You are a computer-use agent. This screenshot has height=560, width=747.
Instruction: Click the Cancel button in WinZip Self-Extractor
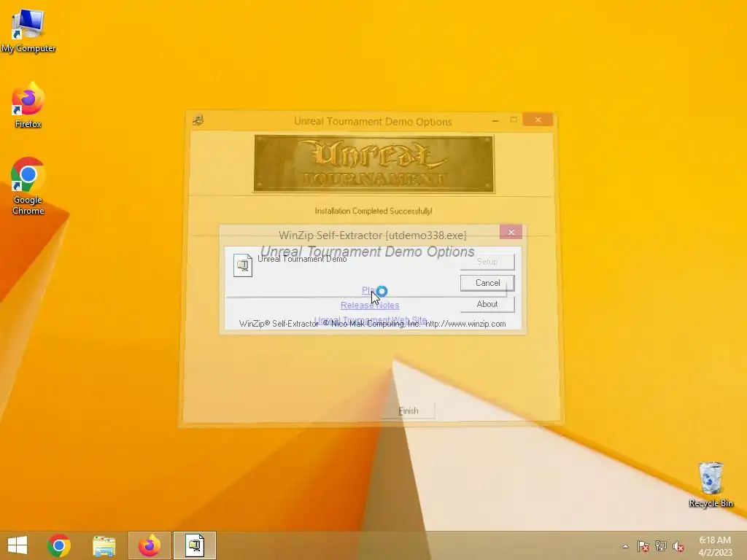point(487,283)
